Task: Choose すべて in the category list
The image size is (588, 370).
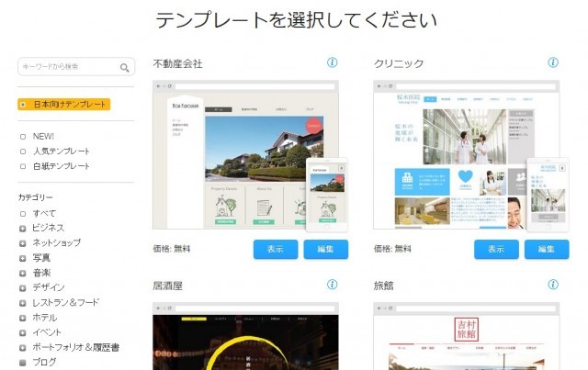Action: click(43, 213)
